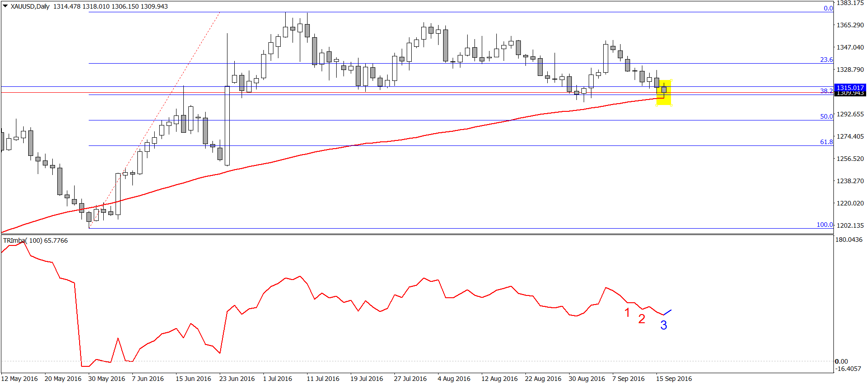868x385 pixels.
Task: Click the 23 Jun 2016 date label
Action: tap(237, 379)
